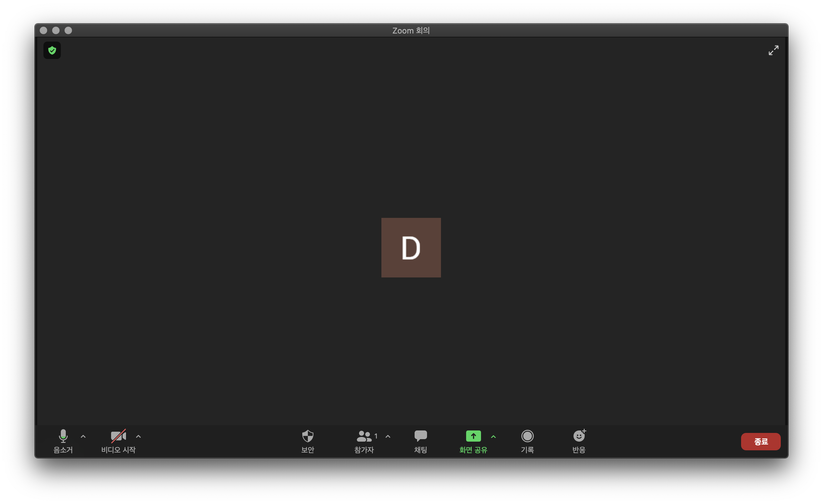This screenshot has width=823, height=504.
Task: Turn on camera with 비디오 시작
Action: click(118, 436)
